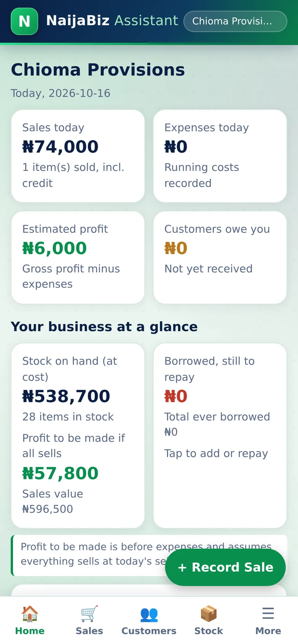The image size is (298, 644).
Task: Open the Customers owe you card
Action: [x=220, y=258]
